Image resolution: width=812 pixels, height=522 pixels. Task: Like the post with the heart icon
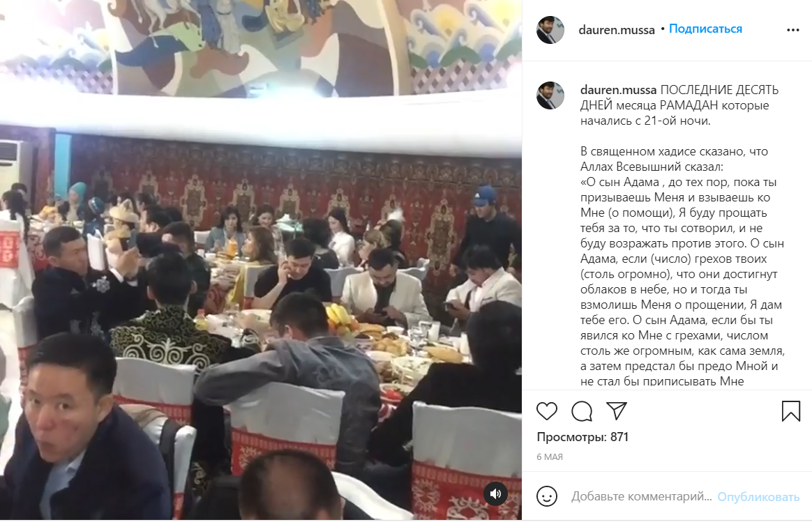[546, 410]
